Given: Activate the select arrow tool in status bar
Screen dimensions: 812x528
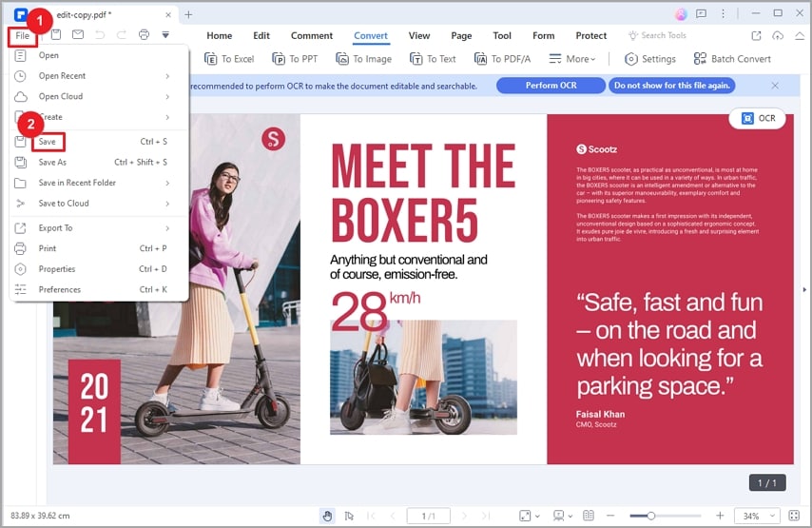Looking at the screenshot, I should tap(349, 516).
